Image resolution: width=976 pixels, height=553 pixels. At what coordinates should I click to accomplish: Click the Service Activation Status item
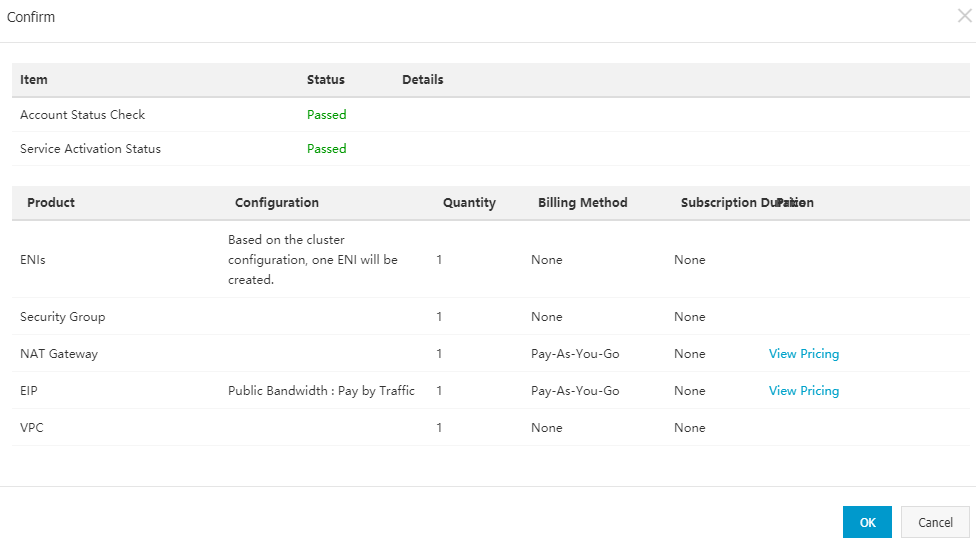pos(90,149)
